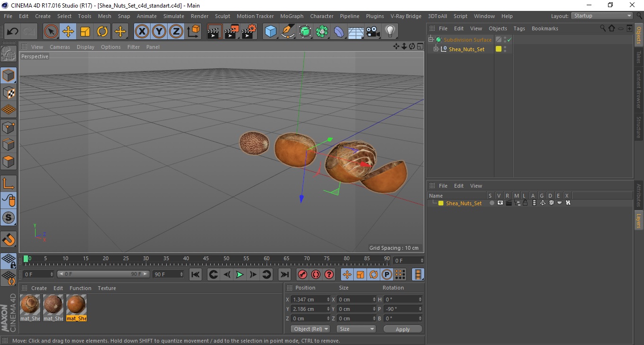Enable the magnet snapping tool icon
Screen dimensions: 644x345
click(9, 239)
